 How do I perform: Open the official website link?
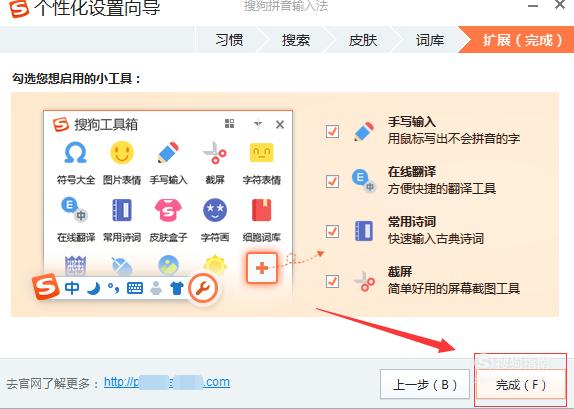[x=167, y=382]
